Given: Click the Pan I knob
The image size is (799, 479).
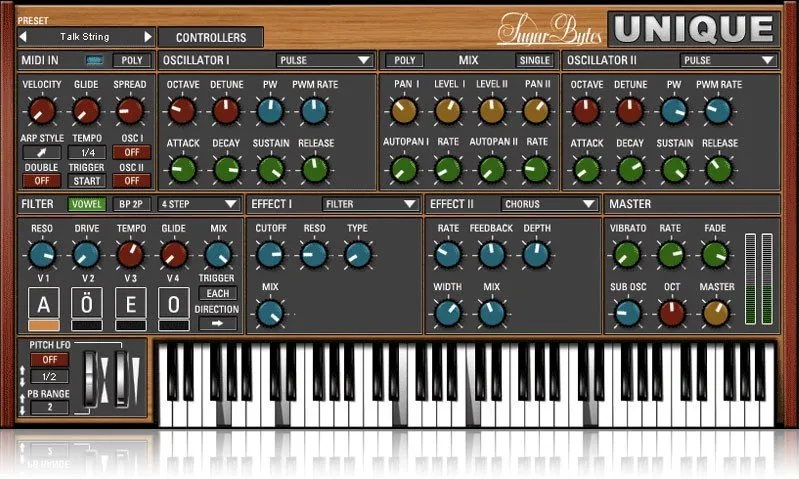Looking at the screenshot, I should 404,111.
